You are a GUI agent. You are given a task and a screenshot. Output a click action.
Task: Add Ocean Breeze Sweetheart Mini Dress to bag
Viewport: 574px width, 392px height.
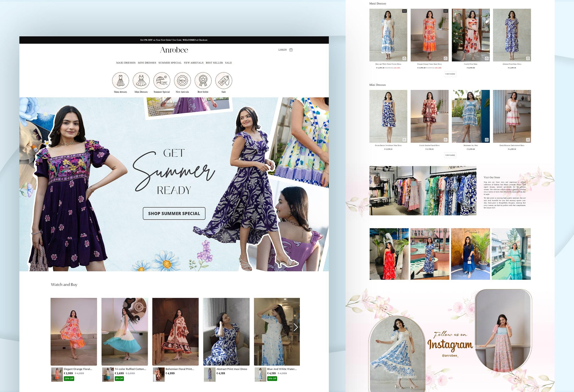click(404, 140)
